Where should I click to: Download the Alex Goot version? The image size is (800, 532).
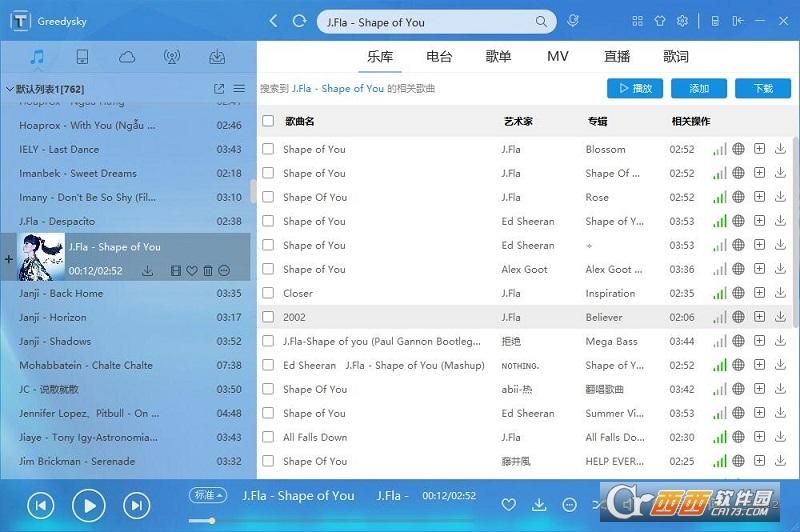[780, 269]
